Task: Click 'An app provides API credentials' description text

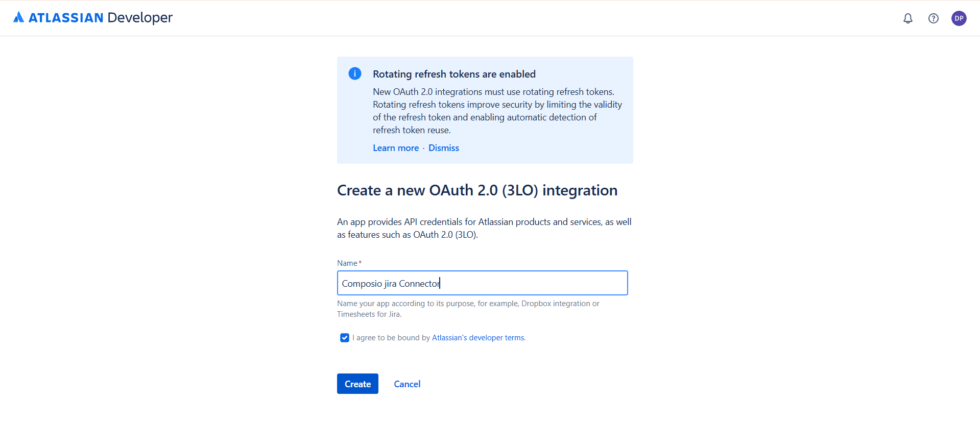Action: (x=484, y=228)
